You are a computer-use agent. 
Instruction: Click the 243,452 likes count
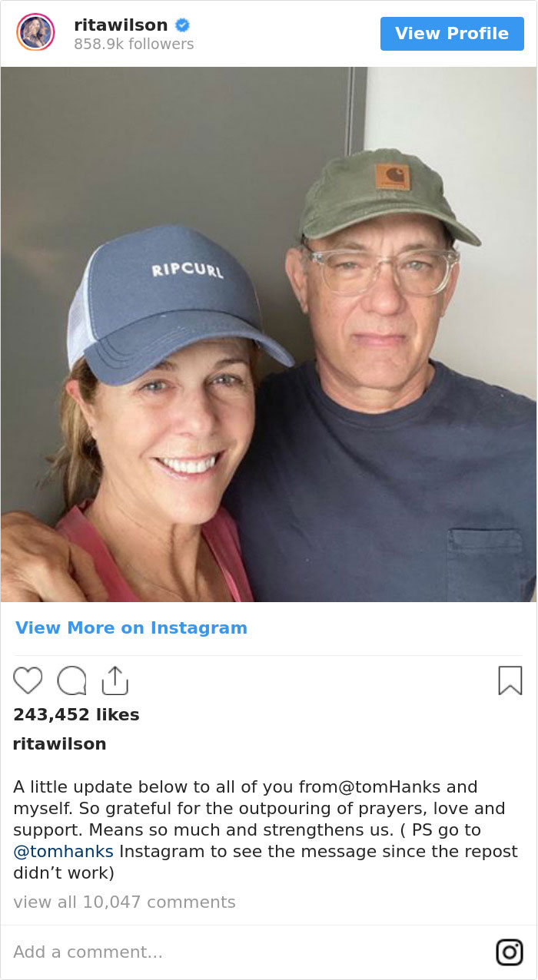pyautogui.click(x=76, y=714)
